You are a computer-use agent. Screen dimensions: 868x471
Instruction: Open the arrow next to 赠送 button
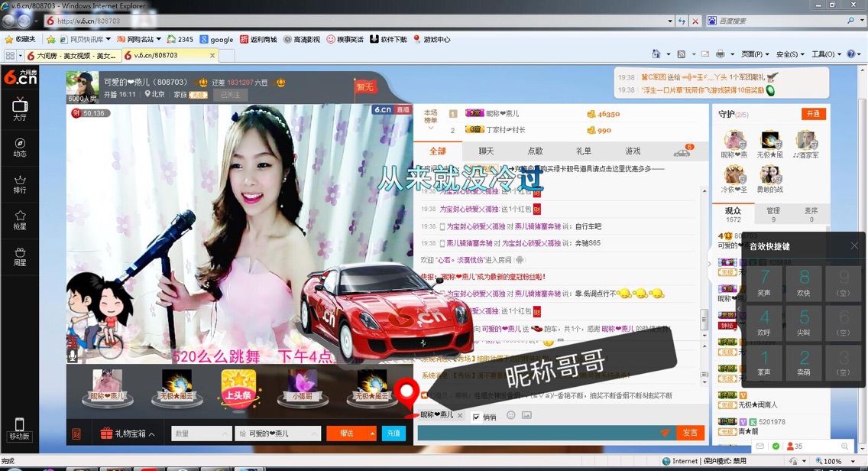(x=372, y=434)
